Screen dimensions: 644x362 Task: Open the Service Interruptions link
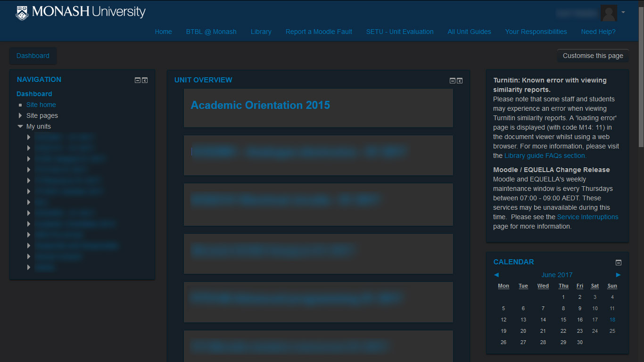pyautogui.click(x=588, y=217)
